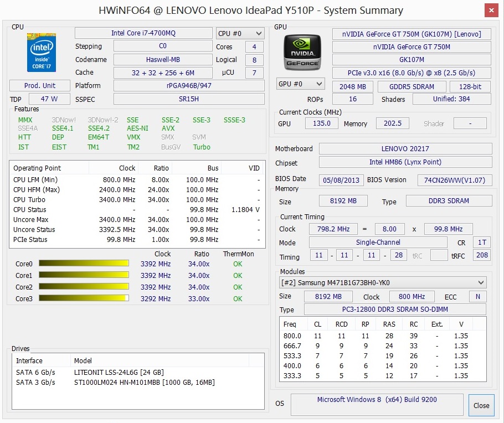The height and width of the screenshot is (423, 504).
Task: Click the SSE4.2 feature label
Action: click(99, 128)
